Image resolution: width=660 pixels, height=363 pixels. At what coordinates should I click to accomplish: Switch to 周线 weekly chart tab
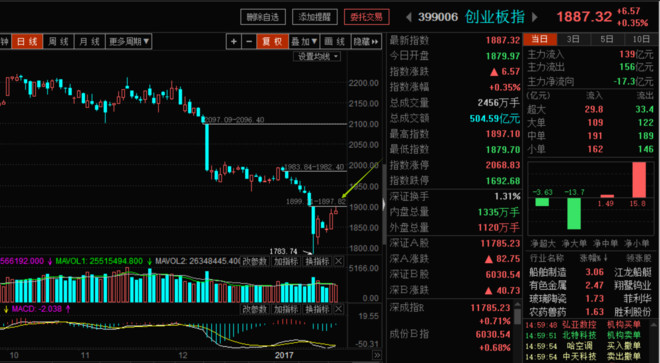coord(59,42)
